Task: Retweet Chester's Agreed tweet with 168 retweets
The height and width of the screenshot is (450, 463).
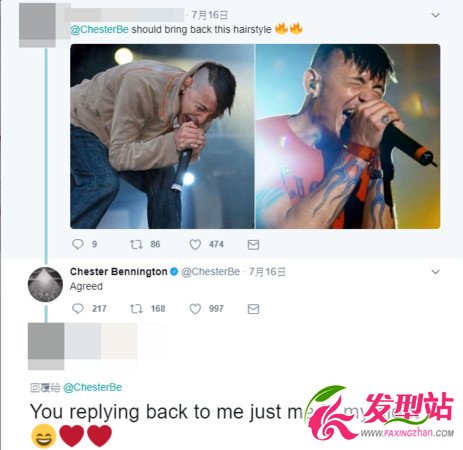Action: 136,309
